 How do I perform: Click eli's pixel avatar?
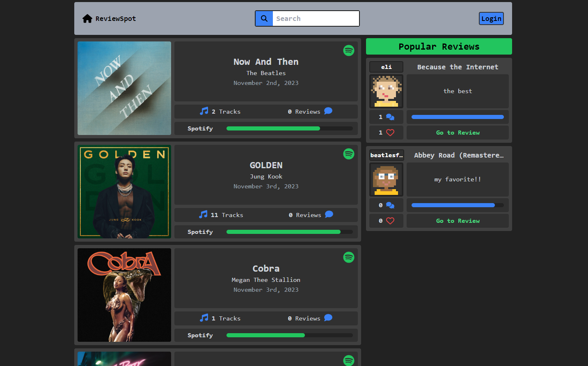(x=386, y=91)
